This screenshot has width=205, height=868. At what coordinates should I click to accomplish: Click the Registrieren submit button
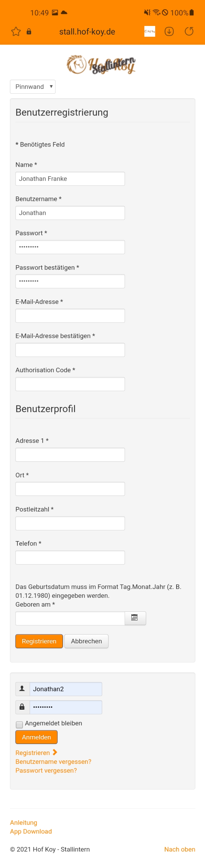(x=39, y=641)
